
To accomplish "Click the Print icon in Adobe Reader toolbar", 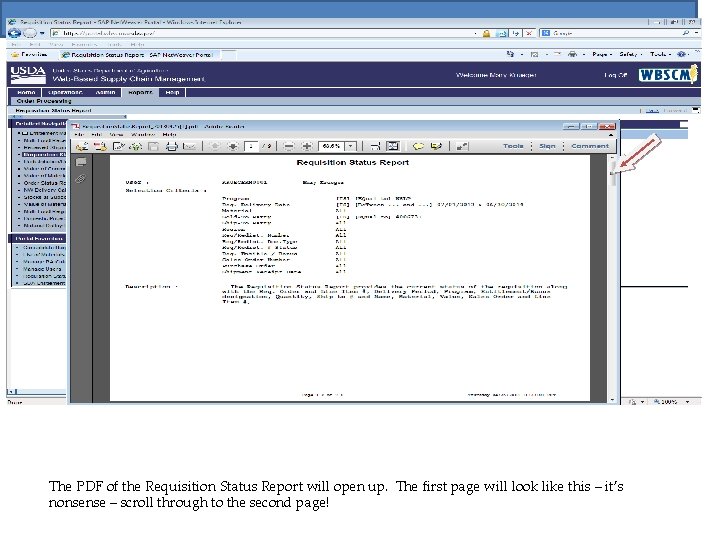I will tap(171, 147).
